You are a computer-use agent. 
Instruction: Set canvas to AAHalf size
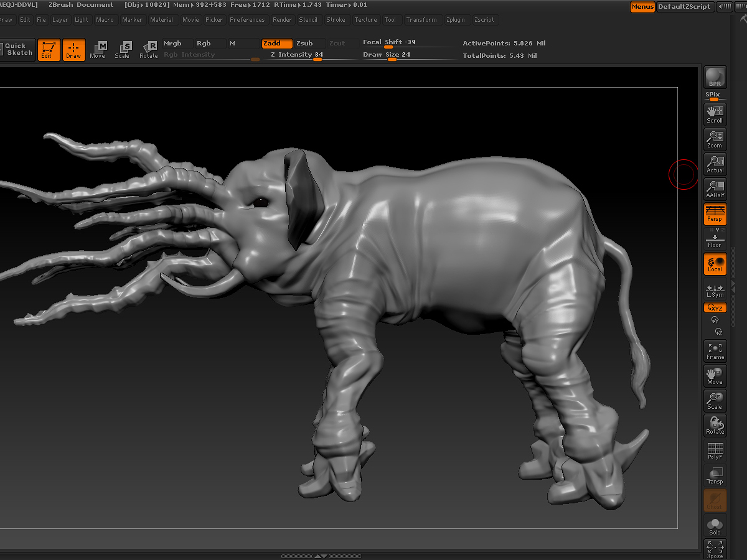(x=715, y=189)
